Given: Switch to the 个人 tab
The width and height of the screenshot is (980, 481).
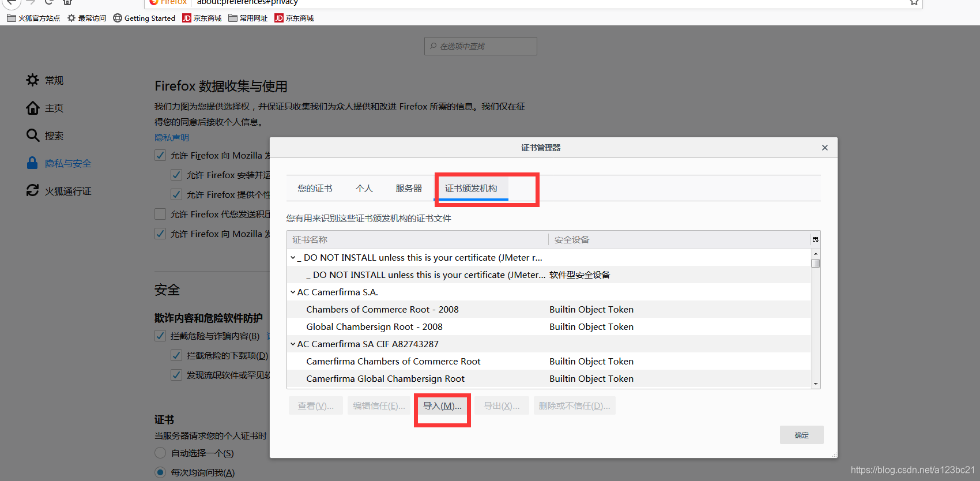Looking at the screenshot, I should point(364,189).
